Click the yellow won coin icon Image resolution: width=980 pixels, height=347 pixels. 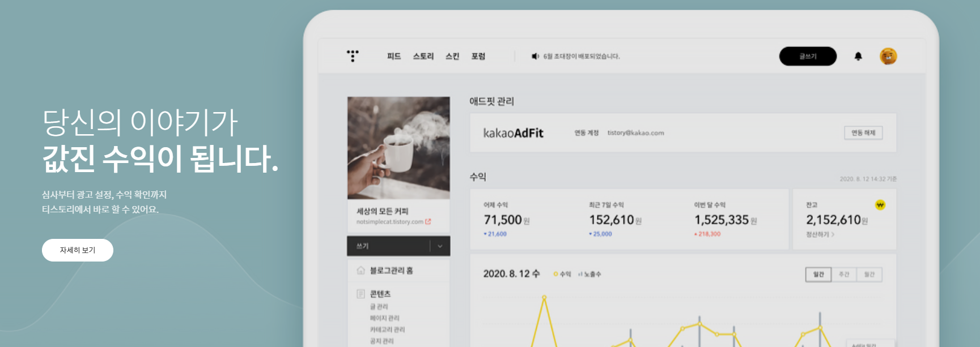(x=880, y=205)
